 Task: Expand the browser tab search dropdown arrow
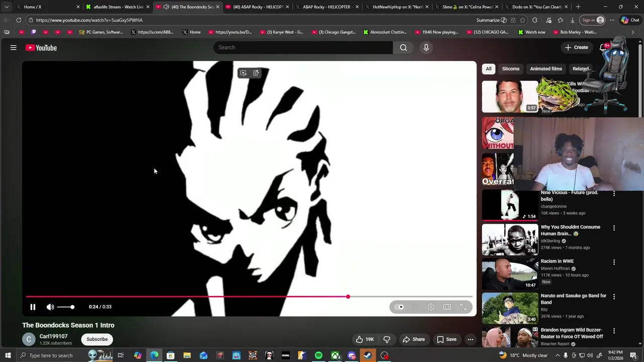click(x=6, y=7)
